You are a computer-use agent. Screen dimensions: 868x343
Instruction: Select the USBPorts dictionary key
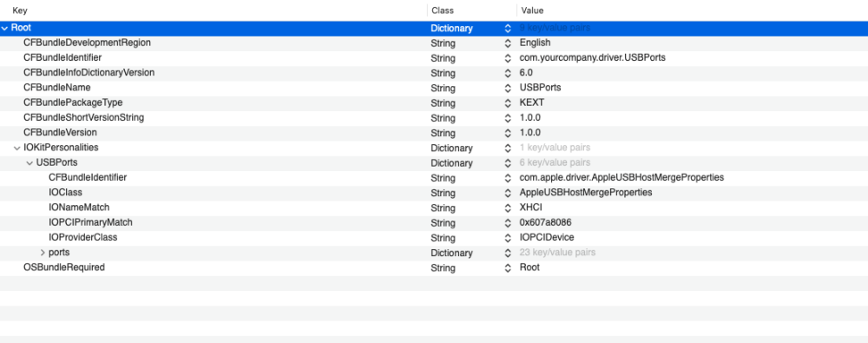pos(56,162)
